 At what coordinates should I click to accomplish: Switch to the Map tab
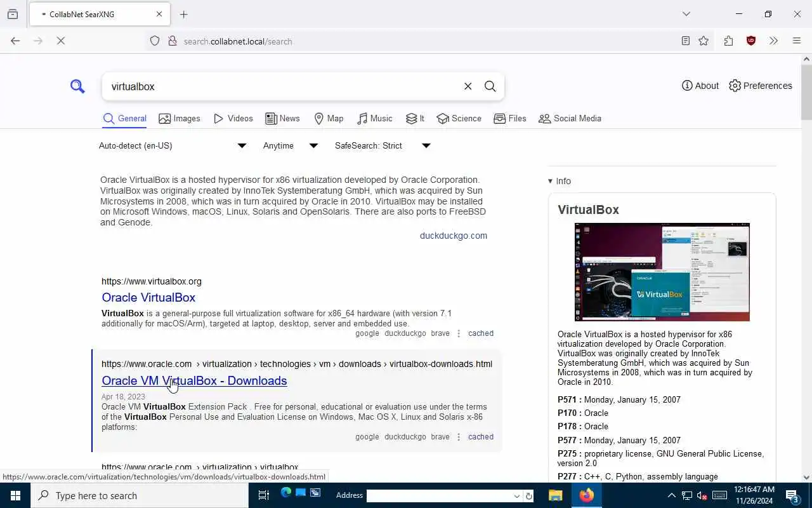coord(329,119)
